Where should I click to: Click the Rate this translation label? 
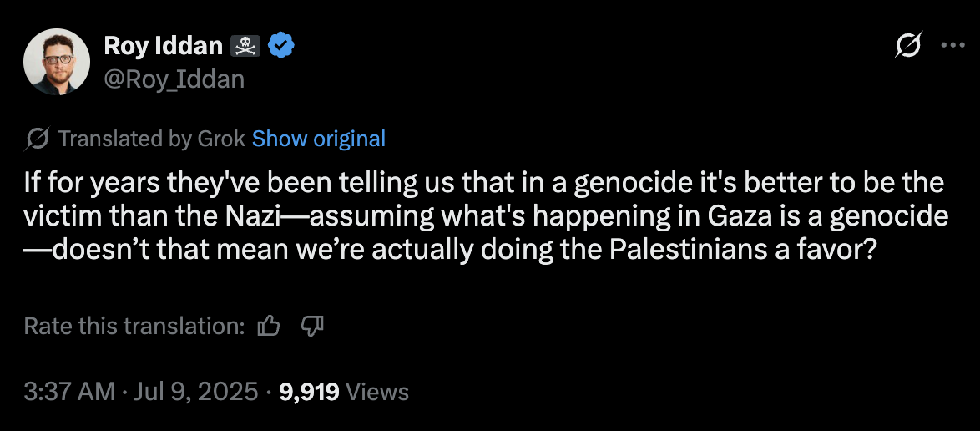(134, 326)
